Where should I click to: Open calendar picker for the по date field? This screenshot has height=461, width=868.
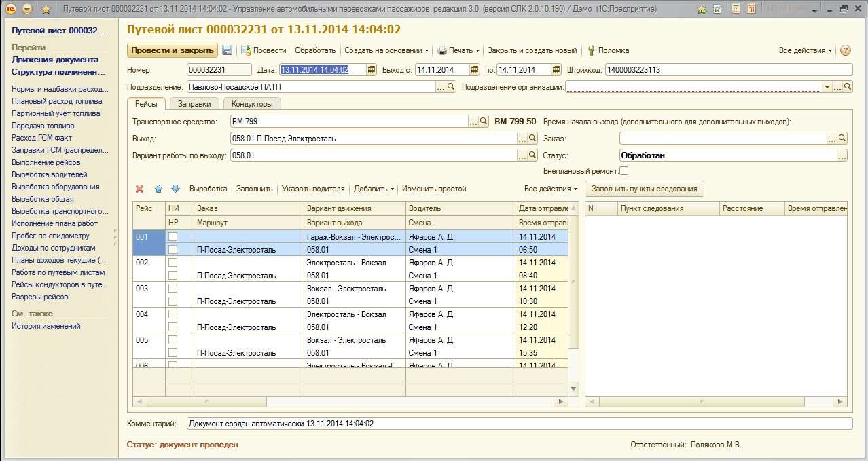click(x=557, y=70)
